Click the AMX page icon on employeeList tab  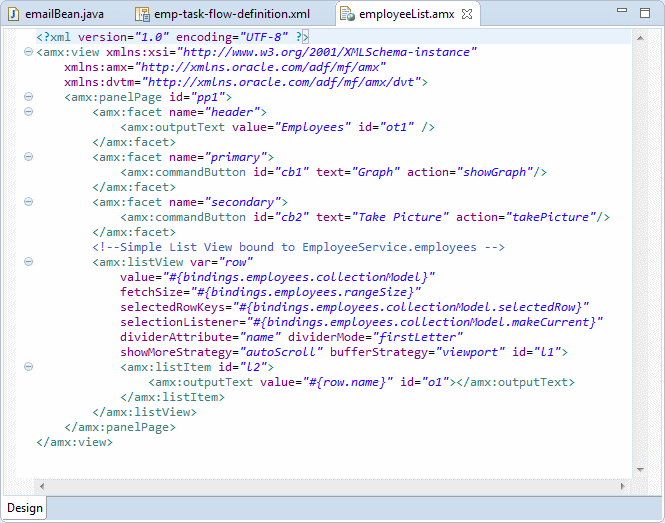348,14
